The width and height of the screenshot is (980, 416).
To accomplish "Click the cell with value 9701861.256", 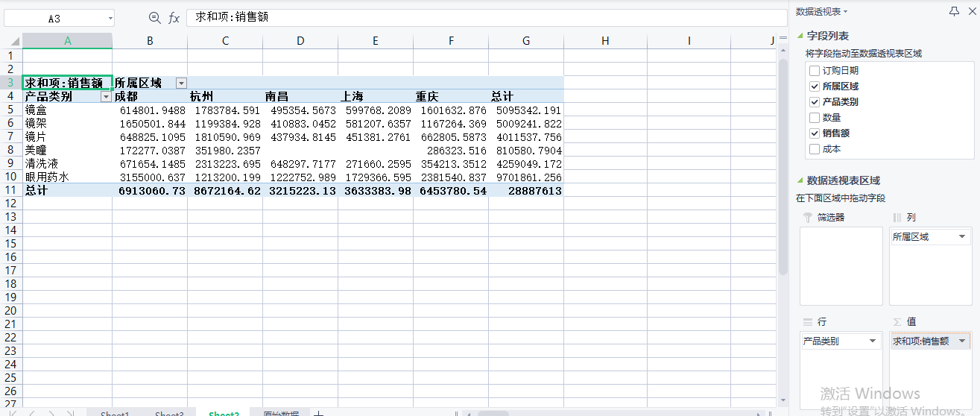I will (526, 177).
